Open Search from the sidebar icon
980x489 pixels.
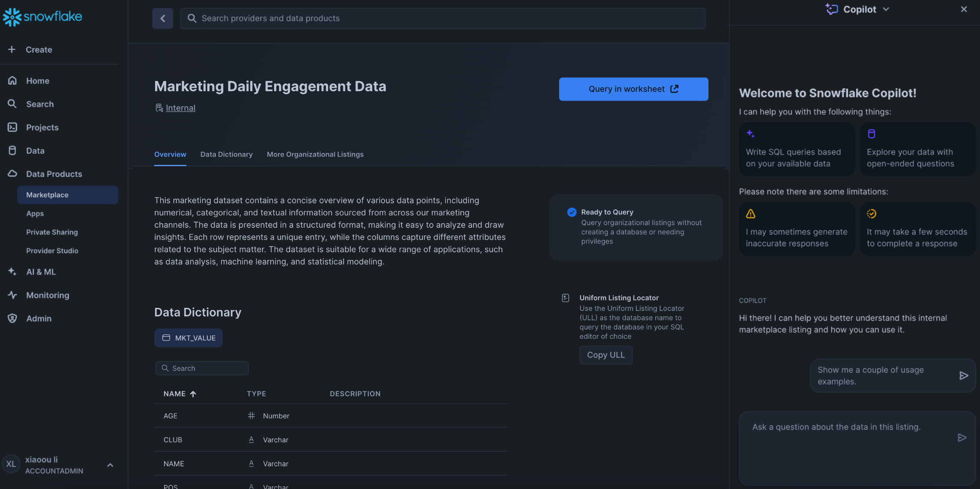click(12, 104)
